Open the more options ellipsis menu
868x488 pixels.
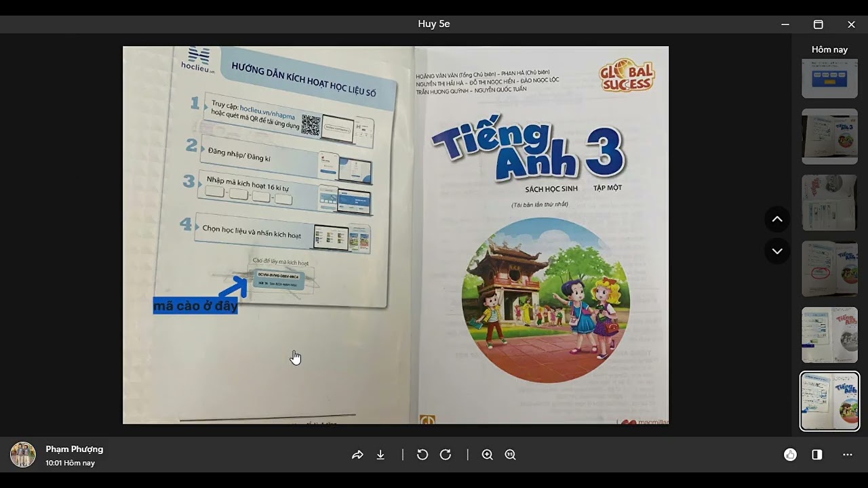point(848,455)
